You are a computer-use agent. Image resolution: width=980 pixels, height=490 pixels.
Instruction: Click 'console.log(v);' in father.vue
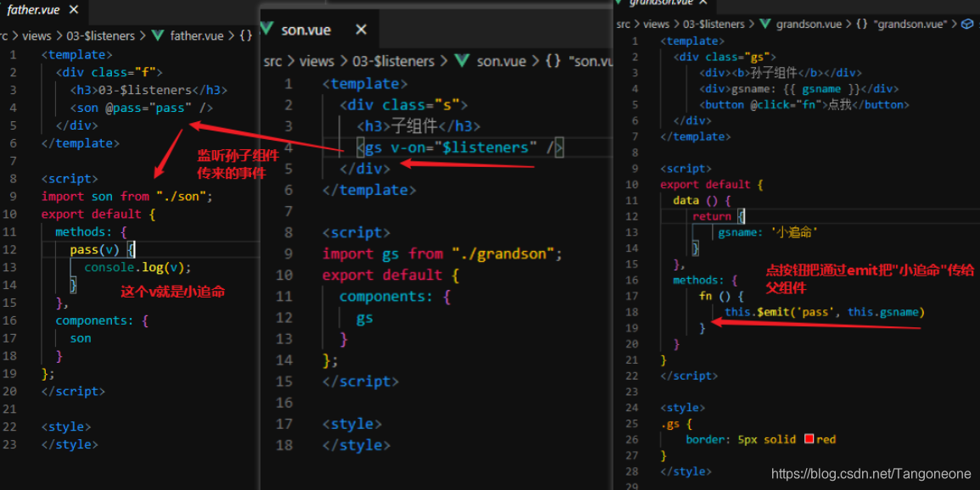137,267
